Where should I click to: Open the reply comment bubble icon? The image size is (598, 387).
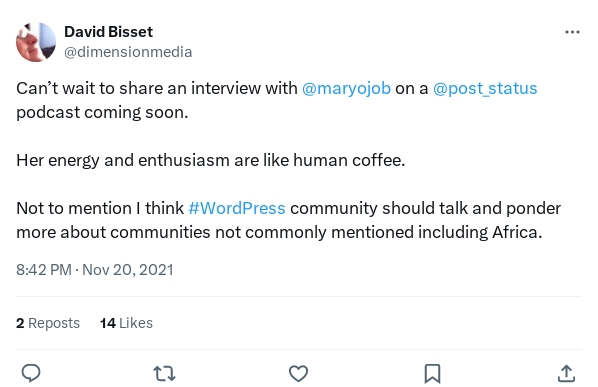pos(31,373)
